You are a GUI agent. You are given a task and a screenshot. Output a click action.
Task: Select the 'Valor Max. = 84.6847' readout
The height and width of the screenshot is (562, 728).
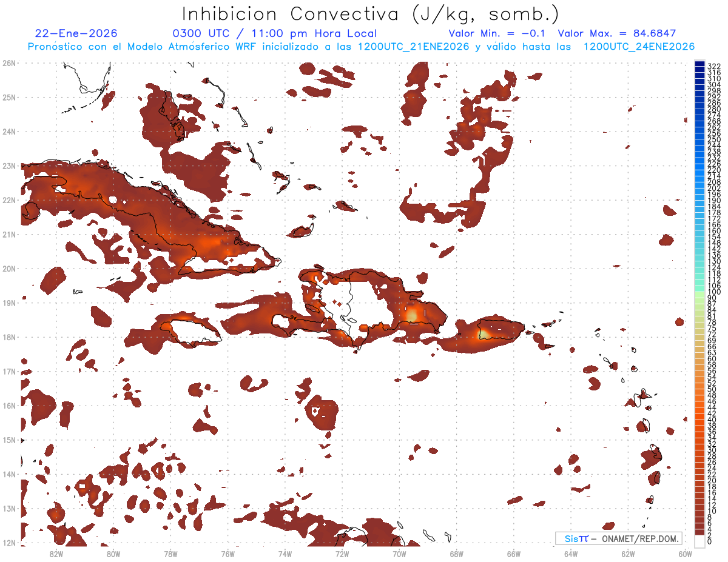pyautogui.click(x=617, y=33)
